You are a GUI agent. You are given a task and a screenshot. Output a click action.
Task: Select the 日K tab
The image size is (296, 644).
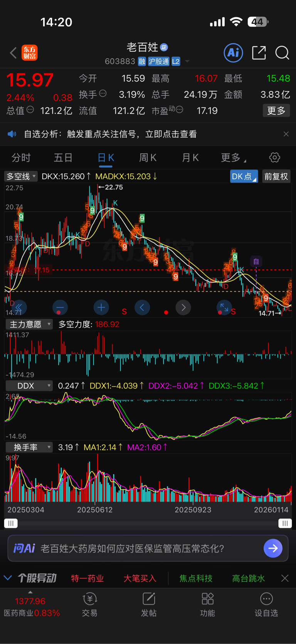point(106,157)
